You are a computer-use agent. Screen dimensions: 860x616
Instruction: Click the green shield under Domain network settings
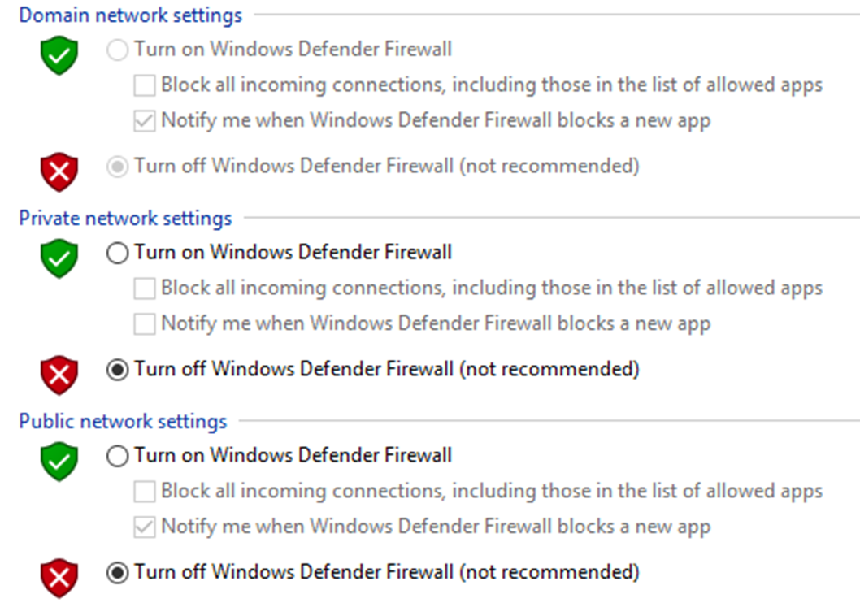point(59,56)
